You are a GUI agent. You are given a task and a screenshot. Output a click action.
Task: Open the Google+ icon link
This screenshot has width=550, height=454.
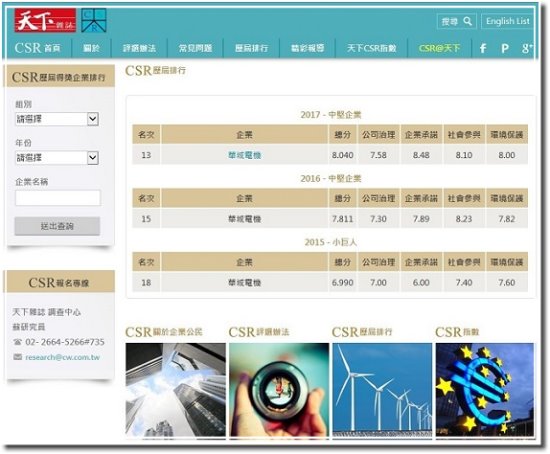[x=527, y=48]
